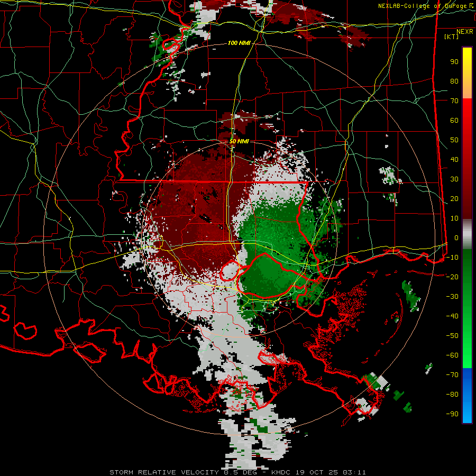Click the 10 value on the velocity scale

[x=454, y=218]
